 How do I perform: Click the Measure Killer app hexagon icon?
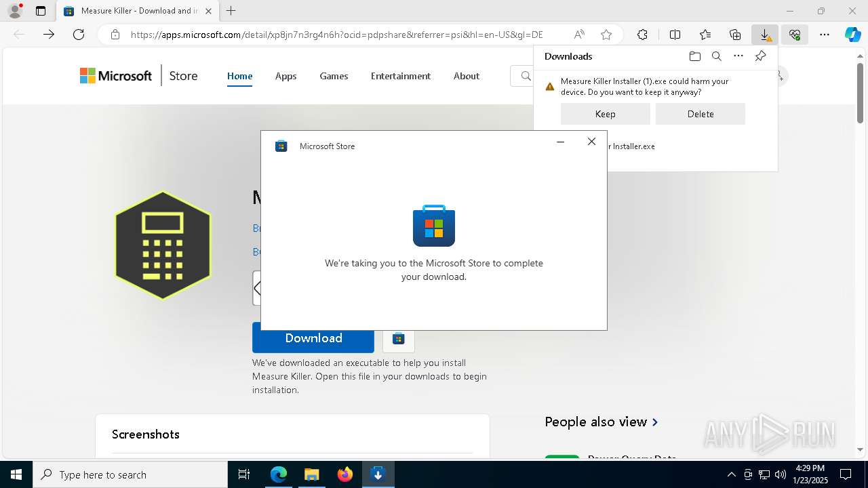pyautogui.click(x=163, y=245)
